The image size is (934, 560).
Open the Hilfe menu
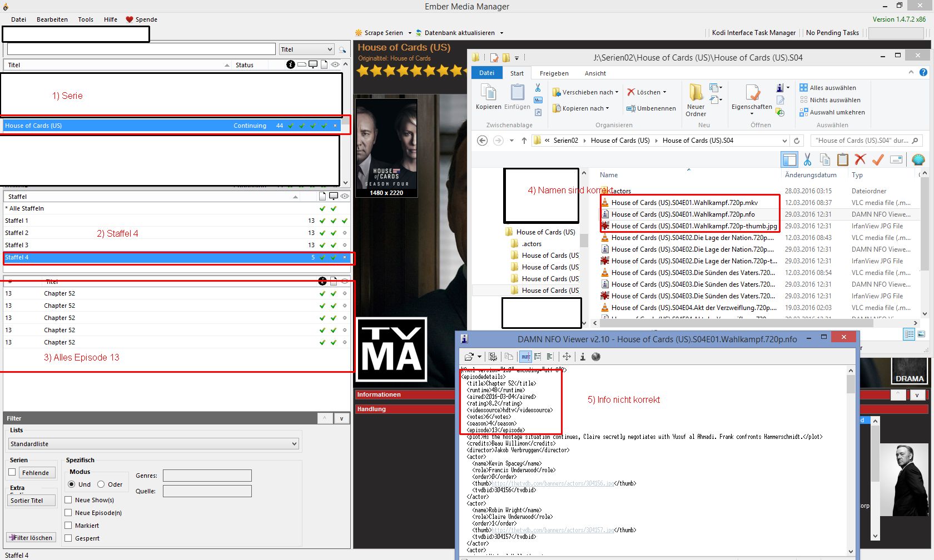pyautogui.click(x=111, y=19)
